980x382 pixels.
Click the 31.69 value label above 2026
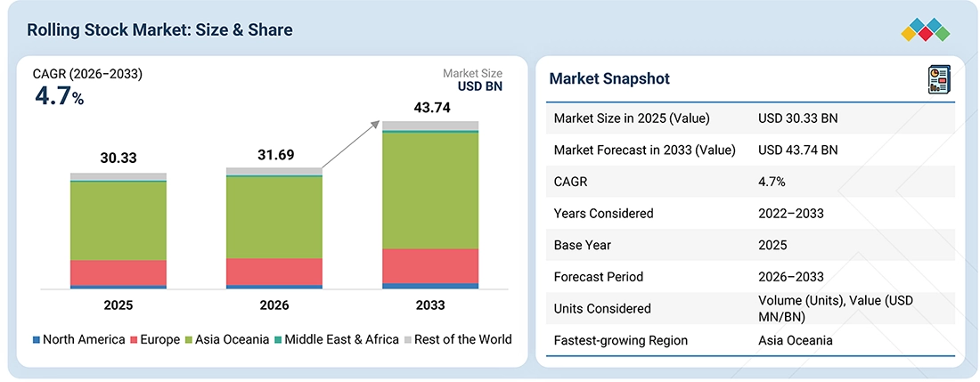(275, 155)
